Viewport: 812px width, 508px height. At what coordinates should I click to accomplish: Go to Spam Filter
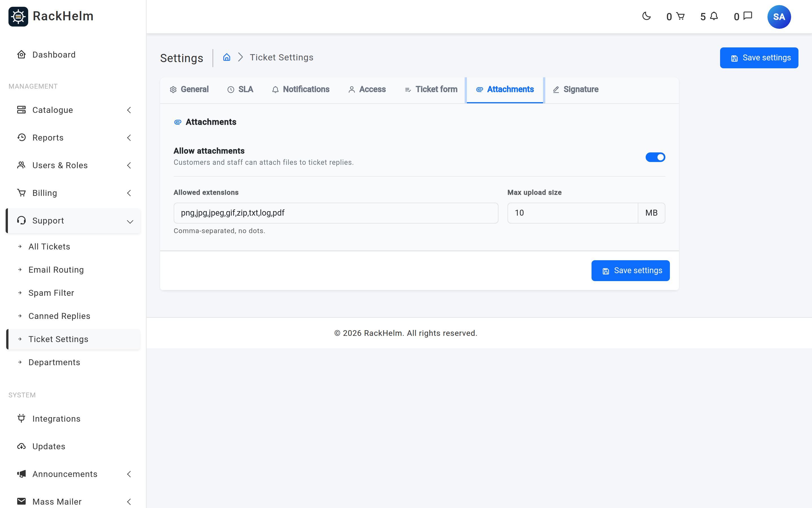(51, 293)
